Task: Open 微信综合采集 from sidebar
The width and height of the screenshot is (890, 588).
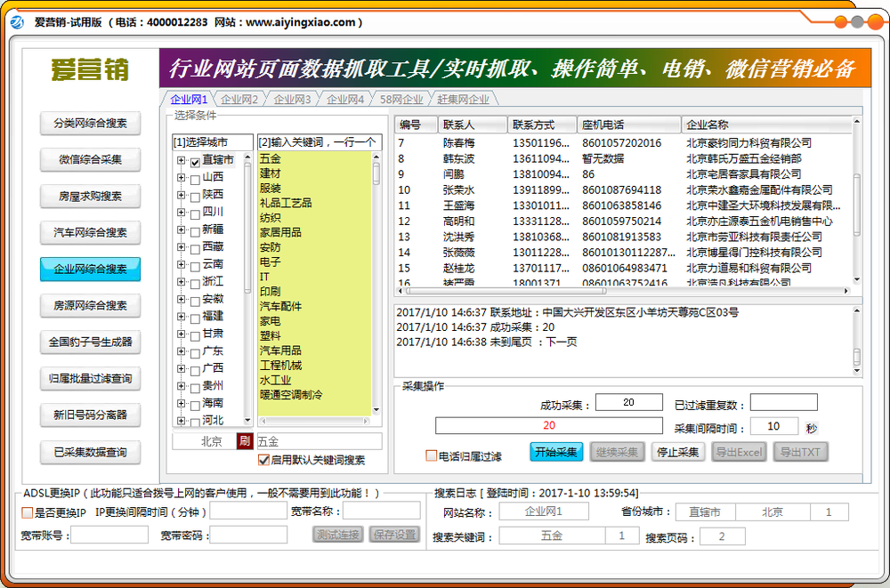Action: click(90, 159)
